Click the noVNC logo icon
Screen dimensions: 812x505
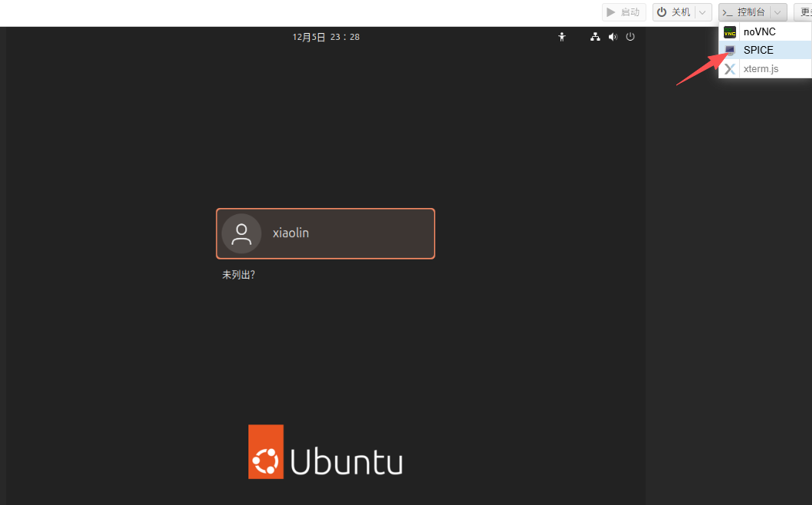pos(730,32)
